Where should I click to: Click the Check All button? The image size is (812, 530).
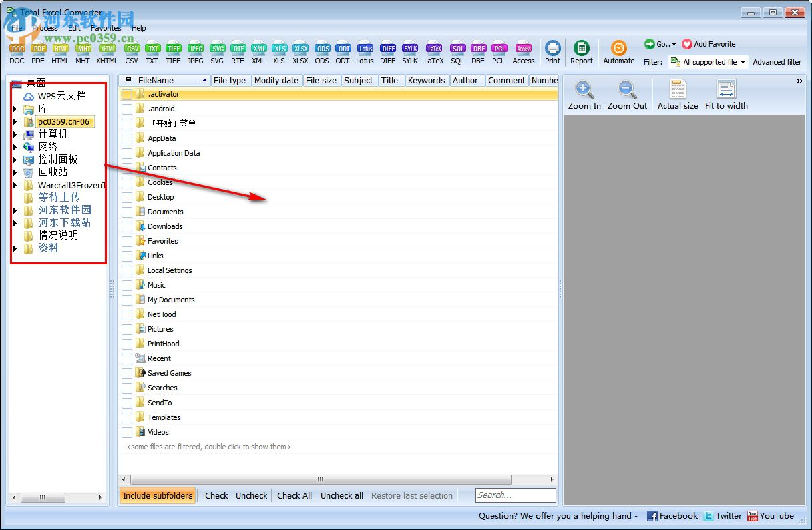pos(294,495)
